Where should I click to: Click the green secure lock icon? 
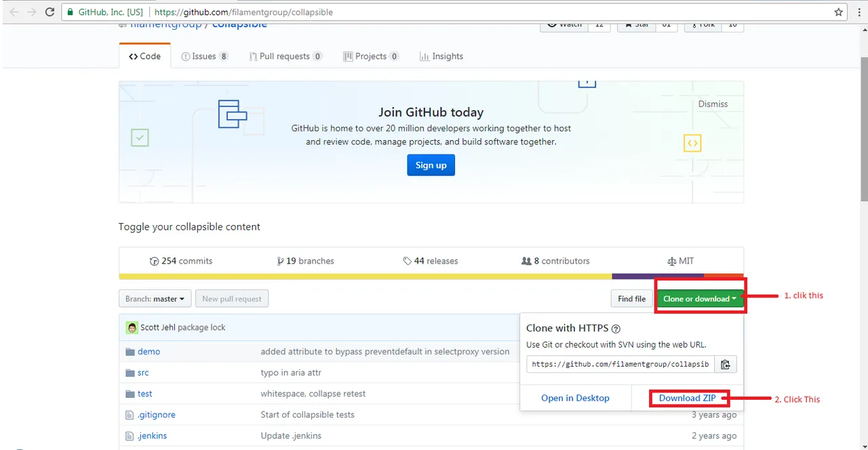[70, 12]
